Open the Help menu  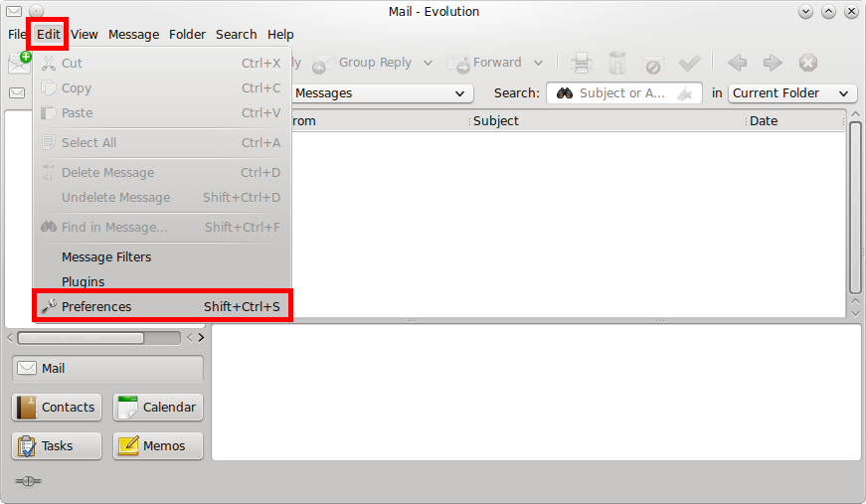280,34
